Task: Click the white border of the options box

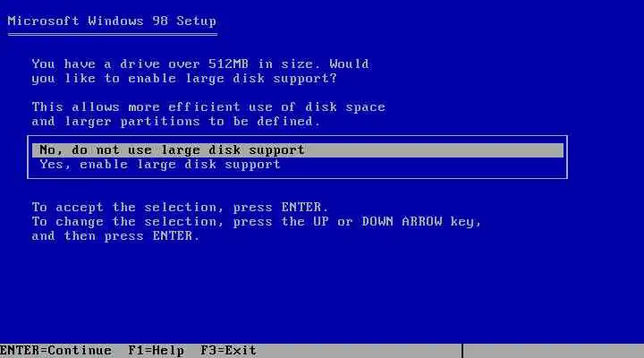Action: (297, 136)
